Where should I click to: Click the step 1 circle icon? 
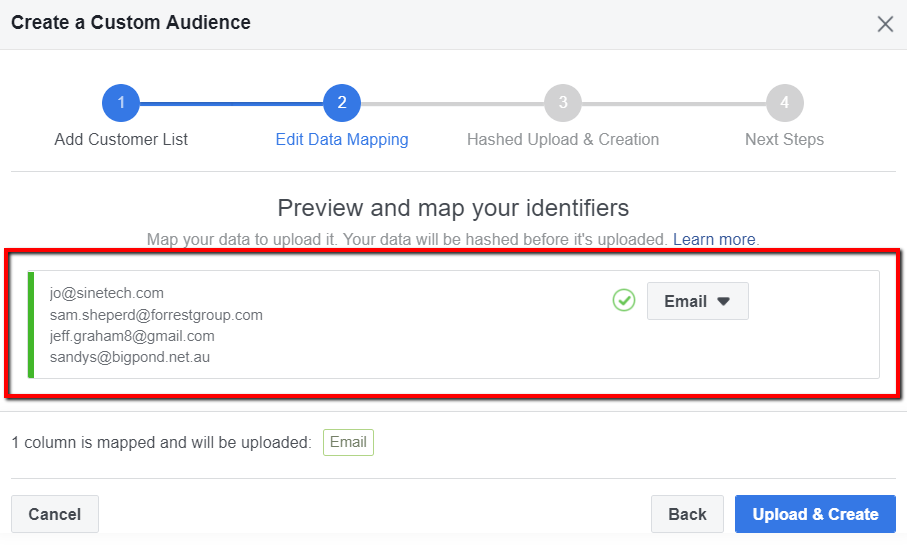click(x=121, y=102)
